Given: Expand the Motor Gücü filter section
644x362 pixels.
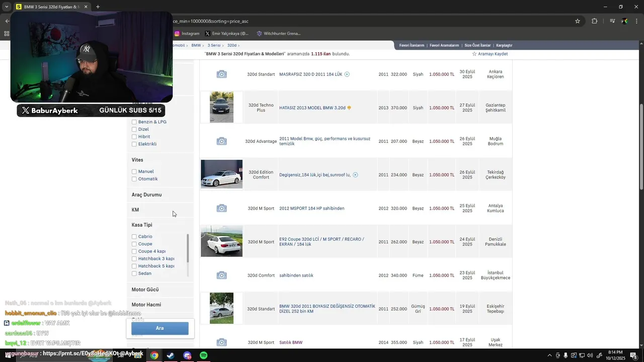Looking at the screenshot, I should [x=145, y=290].
